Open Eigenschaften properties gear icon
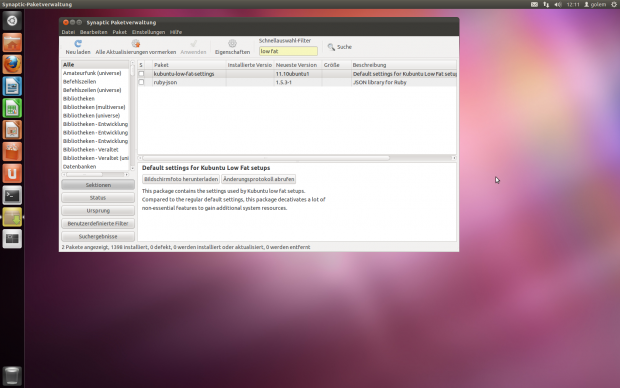This screenshot has width=620, height=388. 232,44
